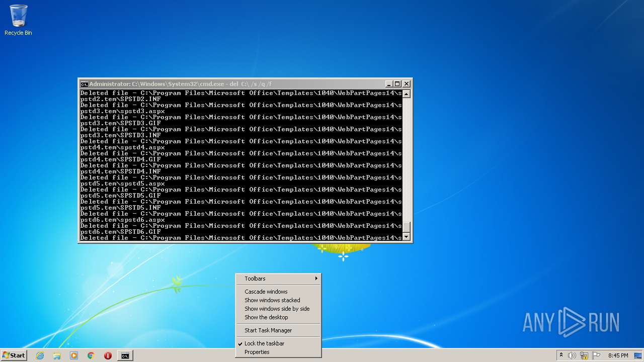644x362 pixels.
Task: Select Show windows stacked
Action: click(278, 300)
